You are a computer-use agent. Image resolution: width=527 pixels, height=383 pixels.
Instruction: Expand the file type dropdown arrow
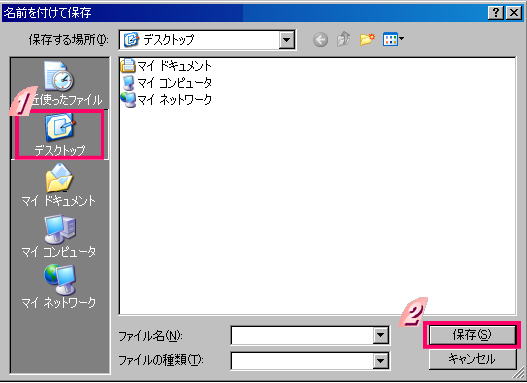pyautogui.click(x=380, y=361)
